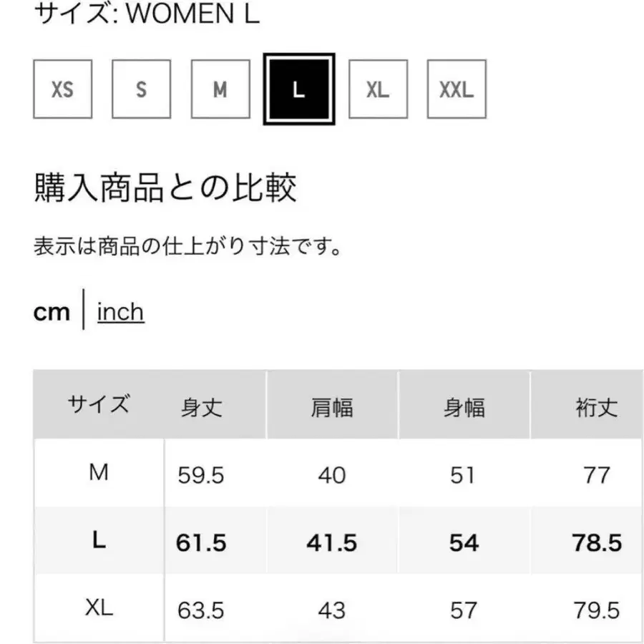The height and width of the screenshot is (644, 644).
Task: Click the 61.5 body length value for L
Action: tap(201, 542)
